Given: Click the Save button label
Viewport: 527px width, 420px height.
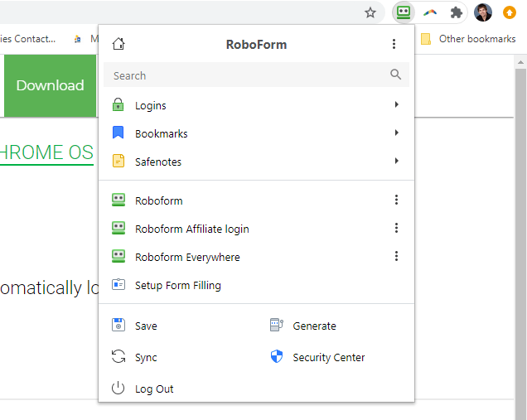Looking at the screenshot, I should click(x=146, y=326).
